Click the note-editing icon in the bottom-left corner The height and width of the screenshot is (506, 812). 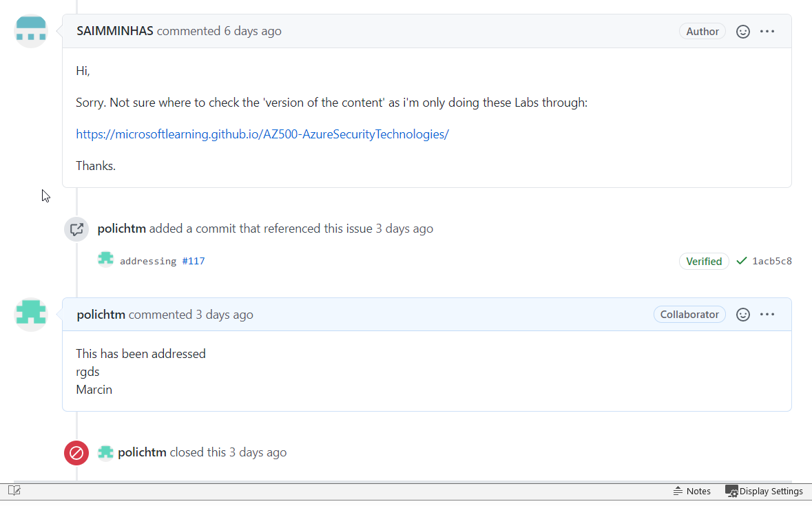[12, 490]
